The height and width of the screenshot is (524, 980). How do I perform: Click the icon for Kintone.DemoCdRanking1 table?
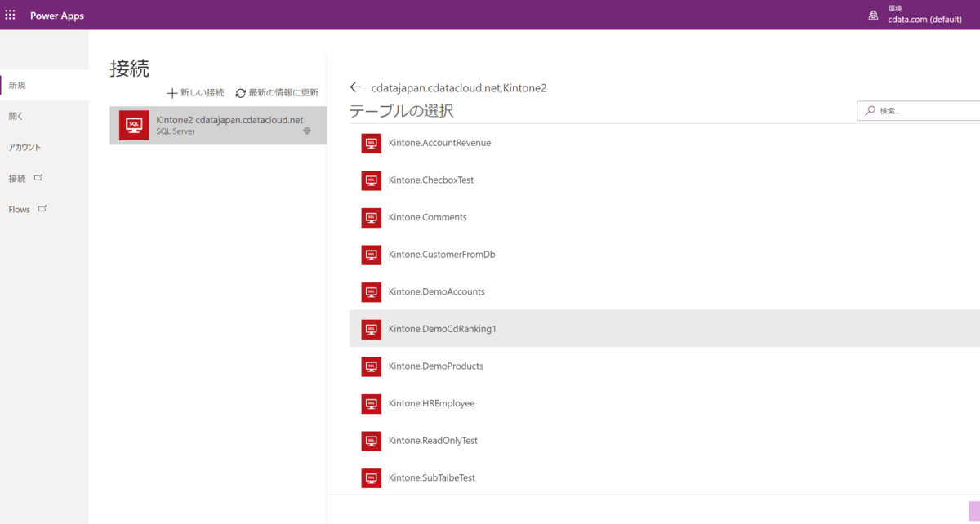pyautogui.click(x=372, y=329)
